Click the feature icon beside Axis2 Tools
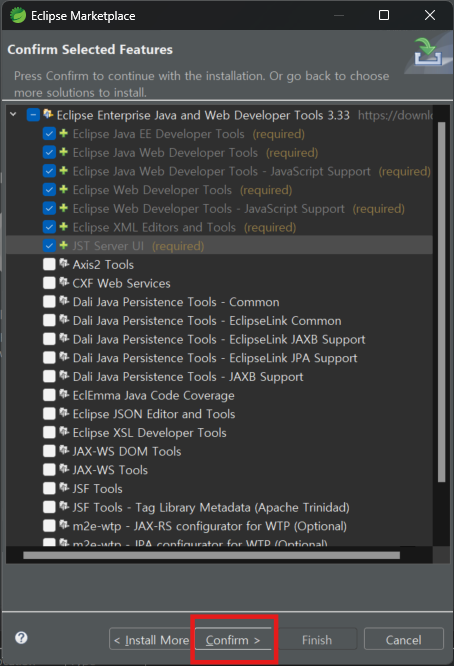This screenshot has height=666, width=454. pyautogui.click(x=64, y=263)
